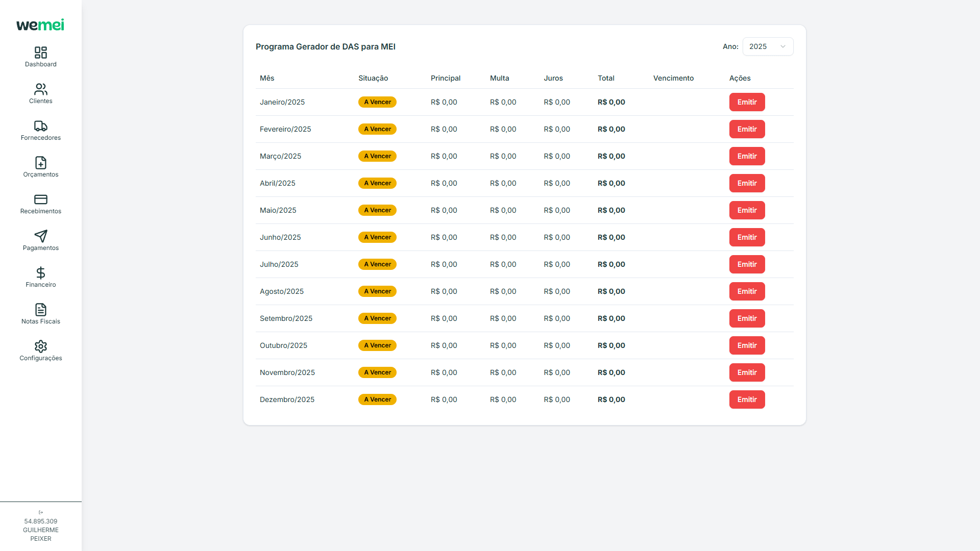Select the Orçamentos document-plus icon
Image resolution: width=980 pixels, height=551 pixels.
coord(41,163)
